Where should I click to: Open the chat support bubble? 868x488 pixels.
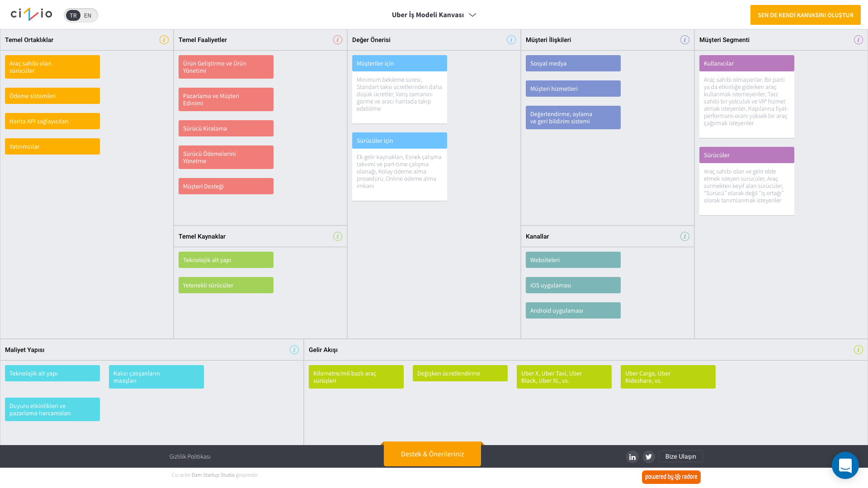click(845, 465)
